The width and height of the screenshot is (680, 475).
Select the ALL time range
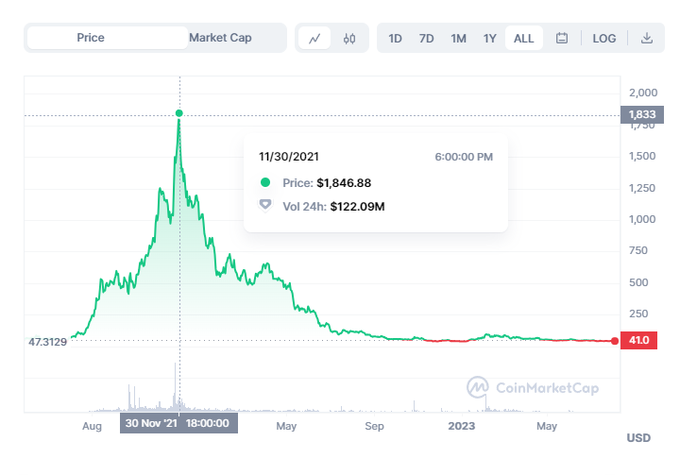524,38
